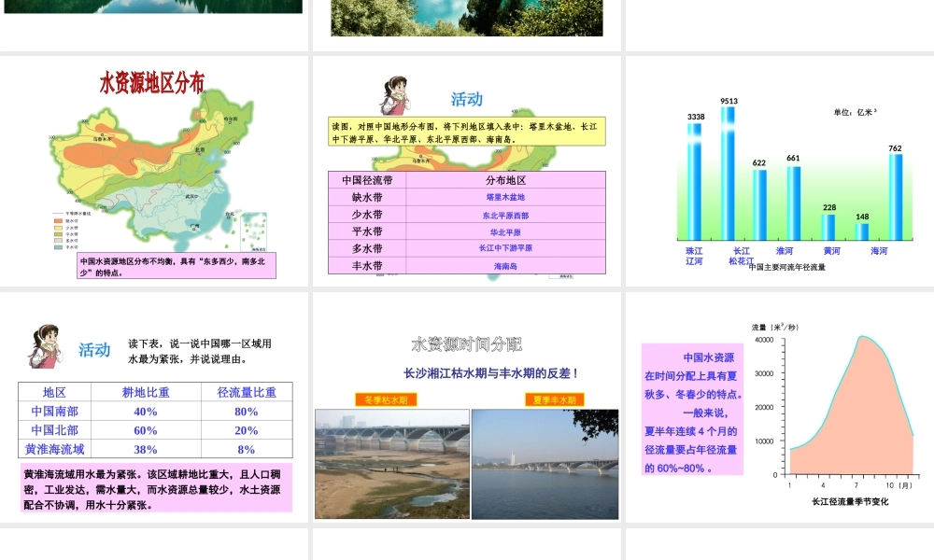The width and height of the screenshot is (934, 560).
Task: Open the river runoff bar chart slide
Action: click(780, 171)
